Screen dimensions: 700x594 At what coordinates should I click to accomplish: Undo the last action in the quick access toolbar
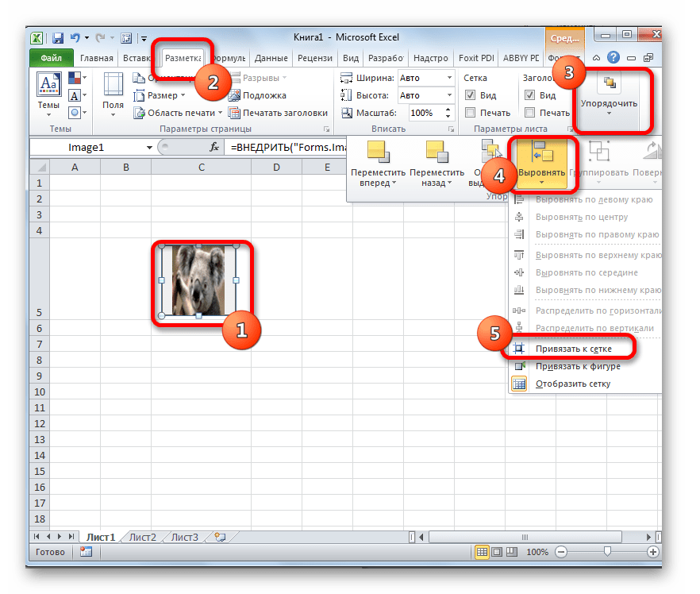coord(75,38)
